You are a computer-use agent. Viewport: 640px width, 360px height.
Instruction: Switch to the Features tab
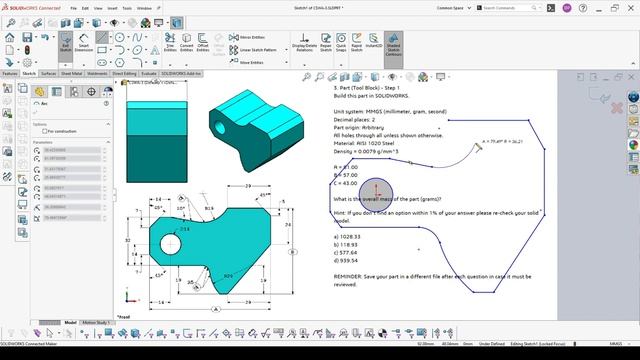click(x=10, y=73)
